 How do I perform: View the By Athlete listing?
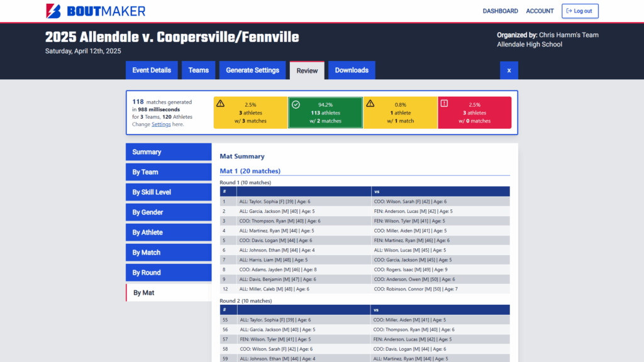tap(169, 233)
